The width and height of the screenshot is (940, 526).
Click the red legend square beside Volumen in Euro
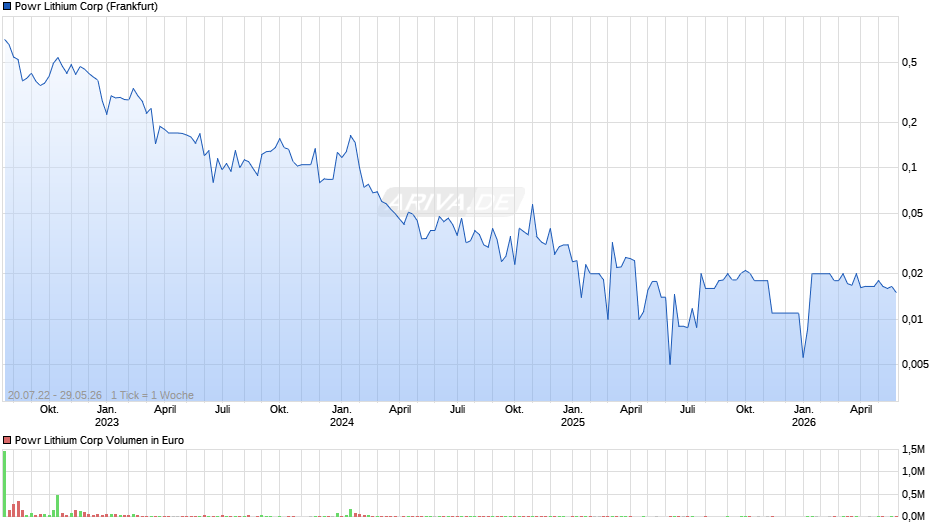point(7,440)
